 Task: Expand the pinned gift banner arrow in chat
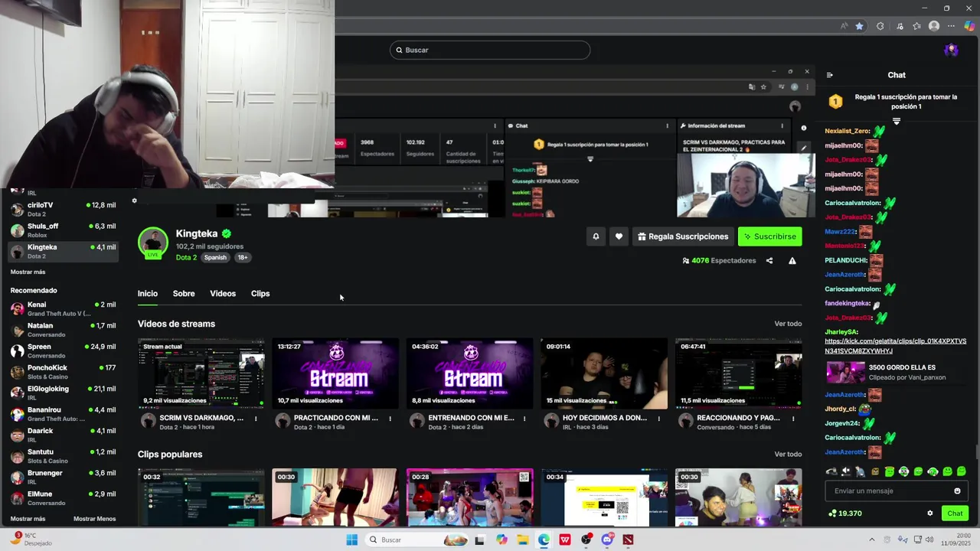[897, 122]
